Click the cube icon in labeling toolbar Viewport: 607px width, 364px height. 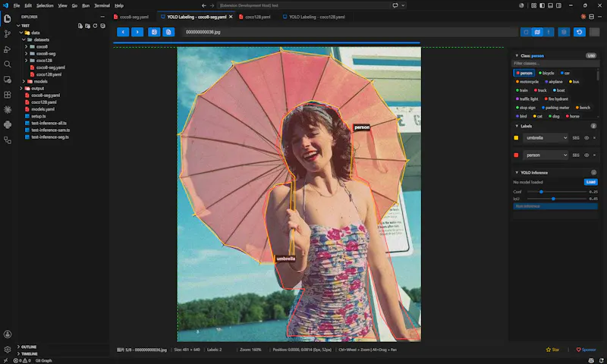pyautogui.click(x=564, y=32)
